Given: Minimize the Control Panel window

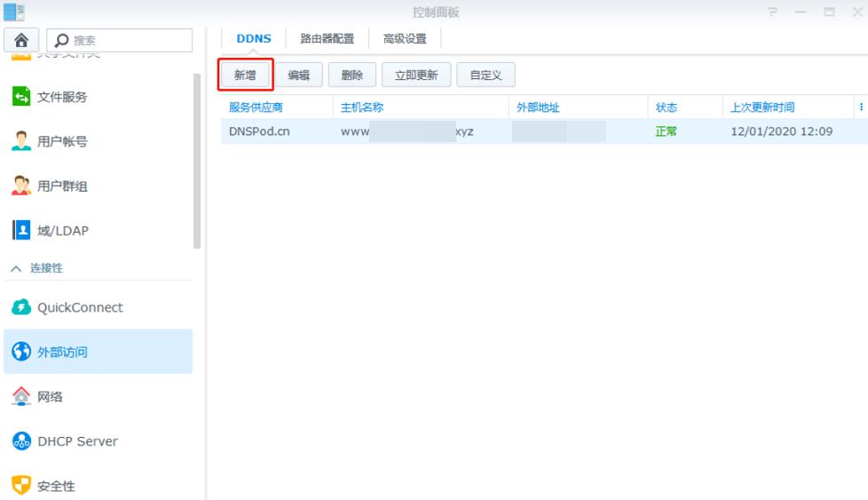Looking at the screenshot, I should pyautogui.click(x=801, y=12).
